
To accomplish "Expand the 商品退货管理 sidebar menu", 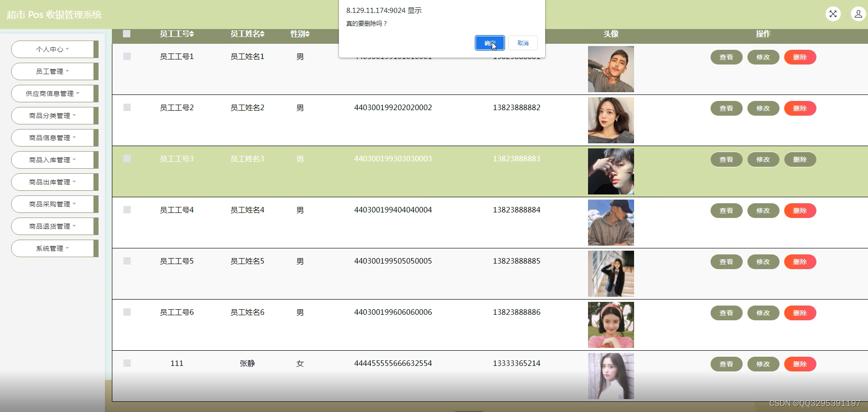I will tap(54, 226).
